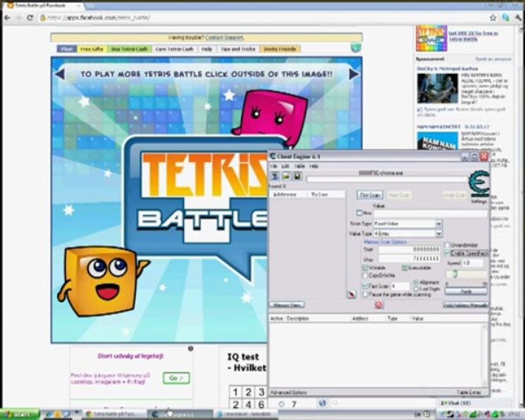The height and width of the screenshot is (420, 525).
Task: Select the Last Digits radio button
Action: [x=416, y=289]
